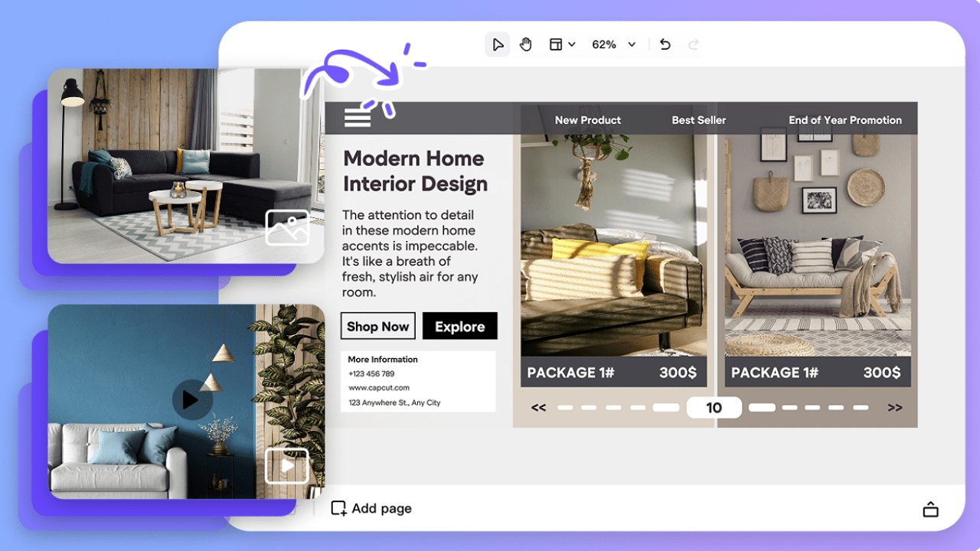This screenshot has width=980, height=551.
Task: Select the hand pan tool
Action: [525, 44]
